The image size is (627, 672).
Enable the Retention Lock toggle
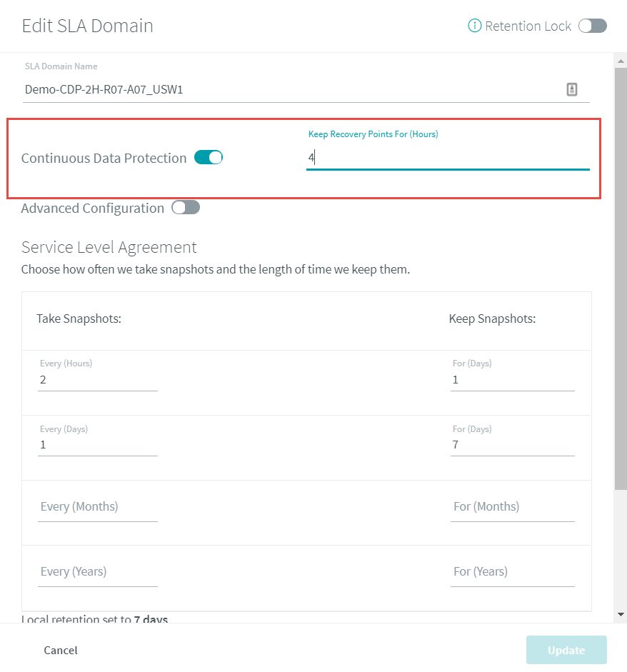592,26
